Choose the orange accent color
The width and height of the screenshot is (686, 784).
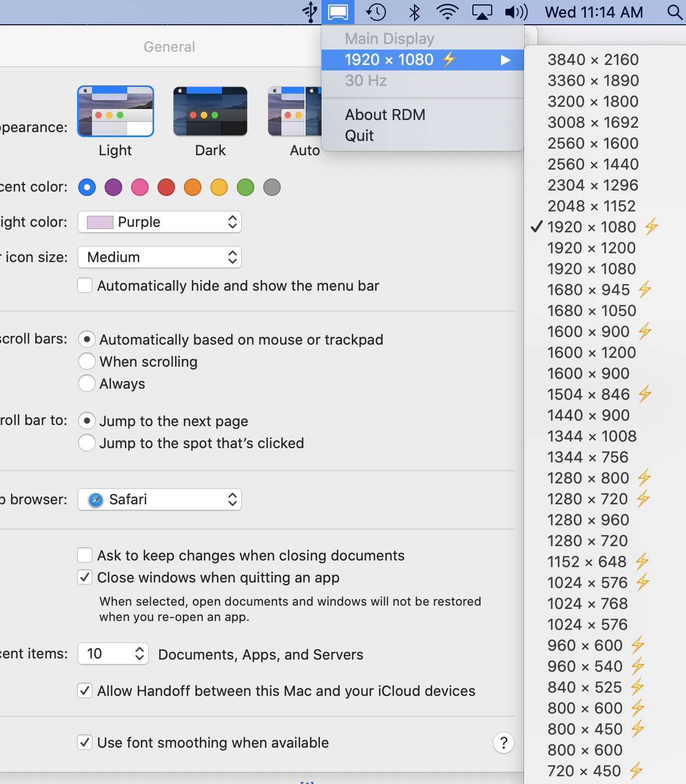click(x=193, y=187)
